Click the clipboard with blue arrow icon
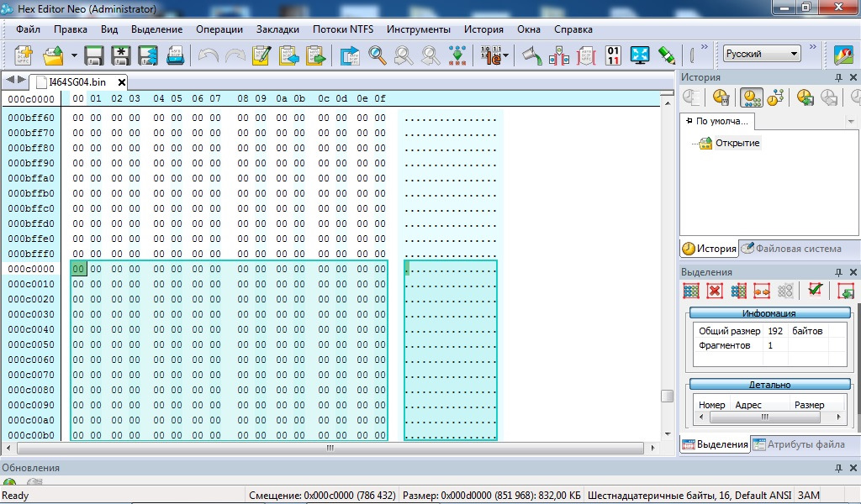861x504 pixels. point(289,55)
